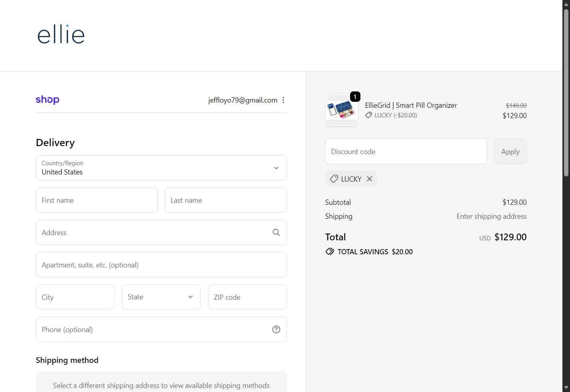The width and height of the screenshot is (570, 392).
Task: Click LUCKY (-$20.00) under product name
Action: [x=396, y=115]
